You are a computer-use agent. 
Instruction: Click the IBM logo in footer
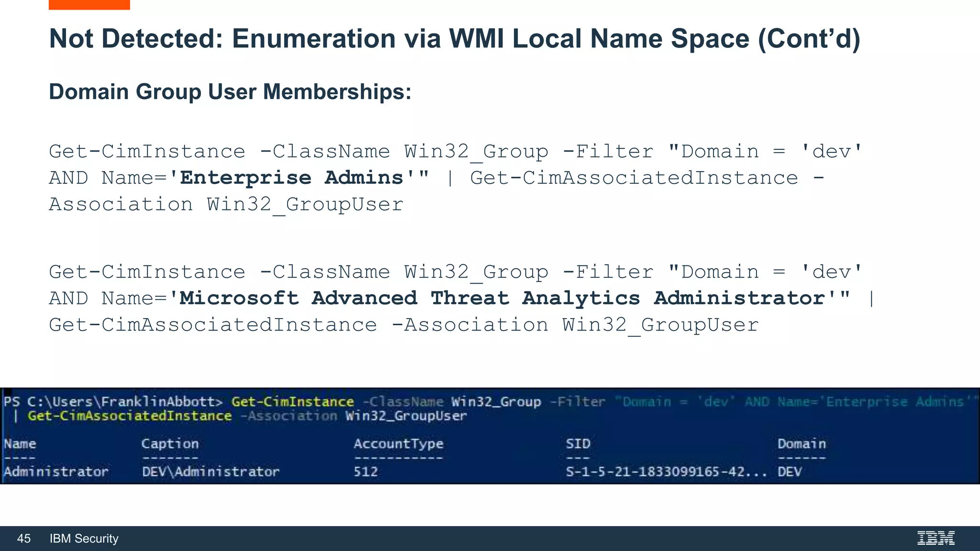click(936, 538)
